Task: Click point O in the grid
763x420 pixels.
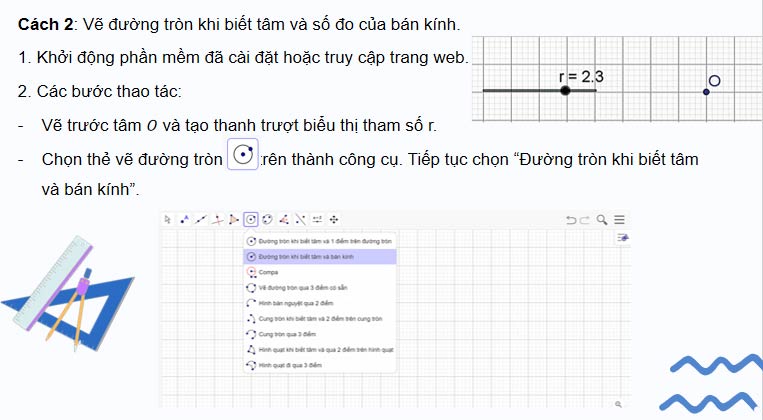Action: [x=706, y=92]
